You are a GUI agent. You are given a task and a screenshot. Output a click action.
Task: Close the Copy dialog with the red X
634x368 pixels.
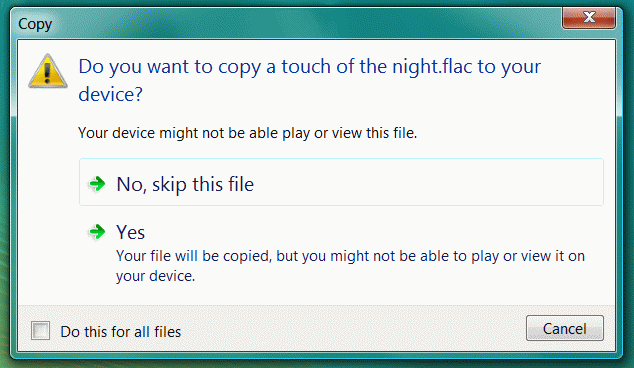589,17
